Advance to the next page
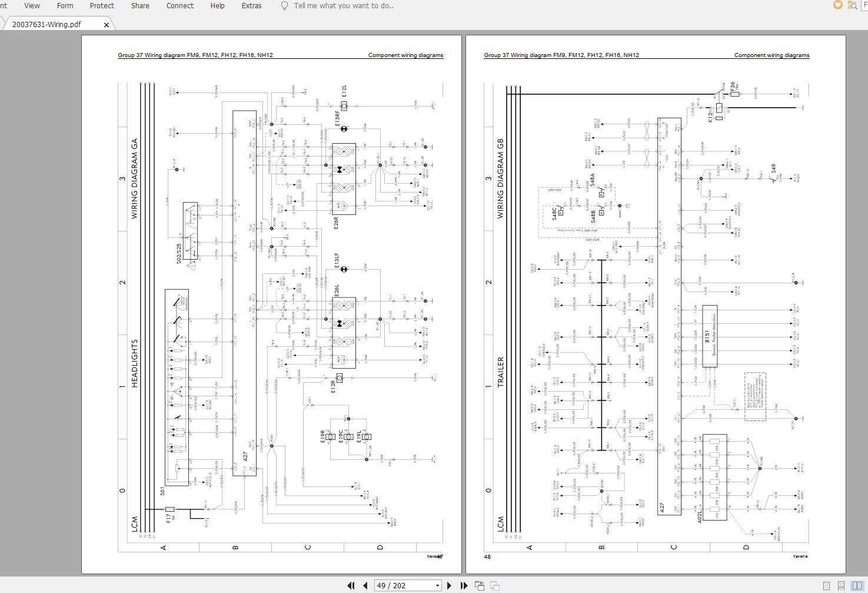The height and width of the screenshot is (593, 868). pos(449,586)
